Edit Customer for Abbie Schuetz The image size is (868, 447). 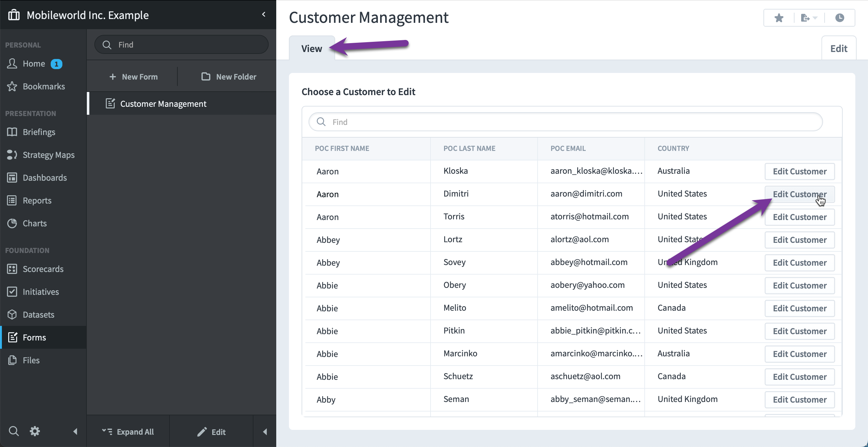[x=800, y=377]
